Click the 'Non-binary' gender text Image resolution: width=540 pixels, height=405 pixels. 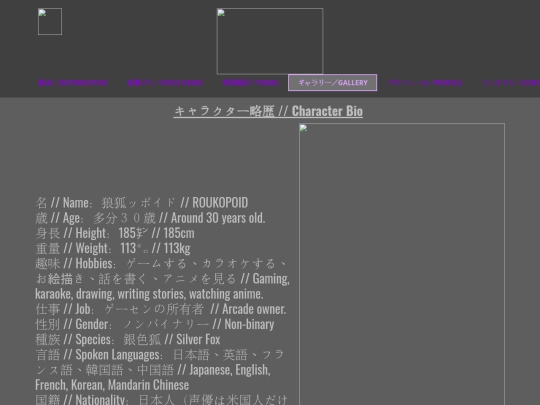pos(249,324)
